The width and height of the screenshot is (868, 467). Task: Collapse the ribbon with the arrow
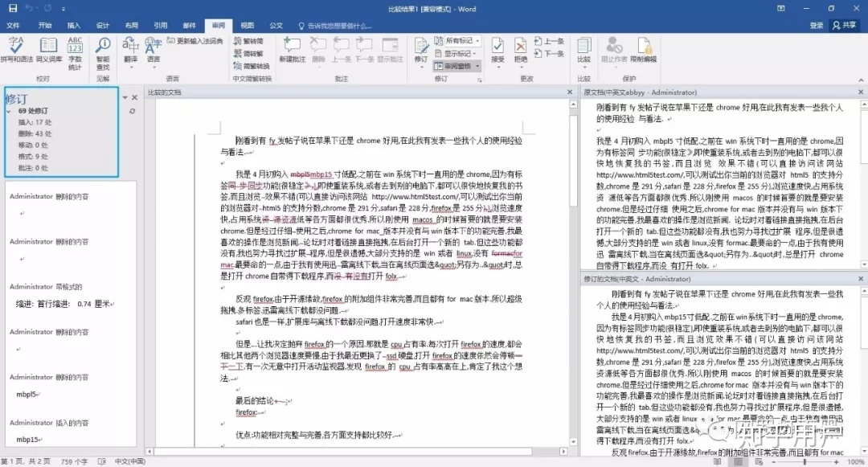861,80
